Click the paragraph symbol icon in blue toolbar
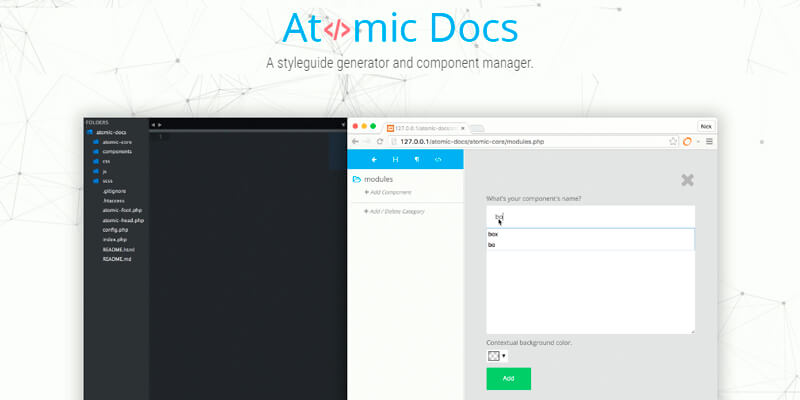Viewport: 800px width, 400px height. click(x=417, y=160)
